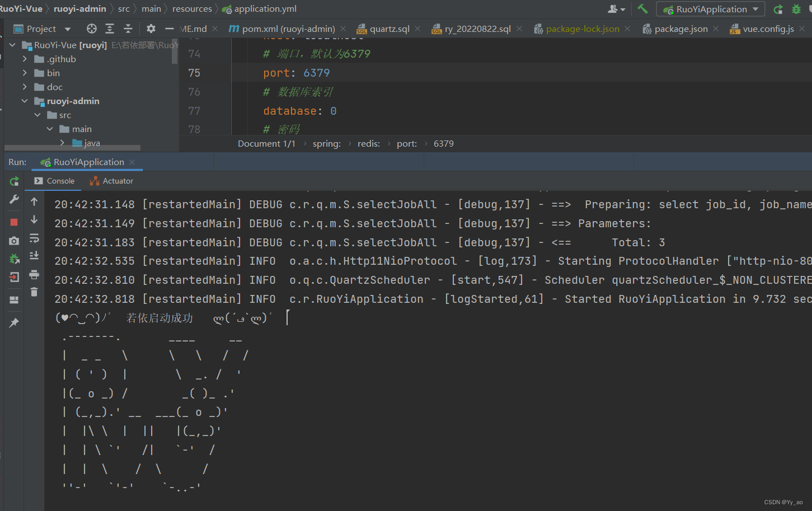Pin the Run tab with pin icon
This screenshot has height=511, width=812.
click(x=14, y=323)
